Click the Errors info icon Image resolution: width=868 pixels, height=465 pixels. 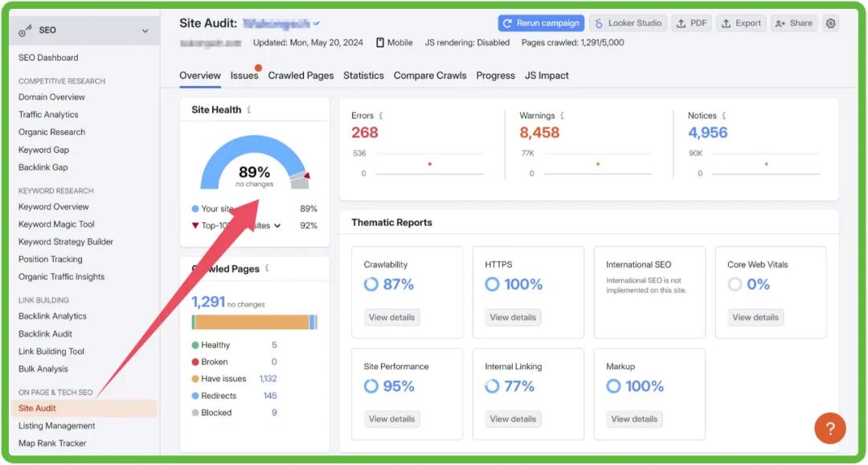point(381,116)
